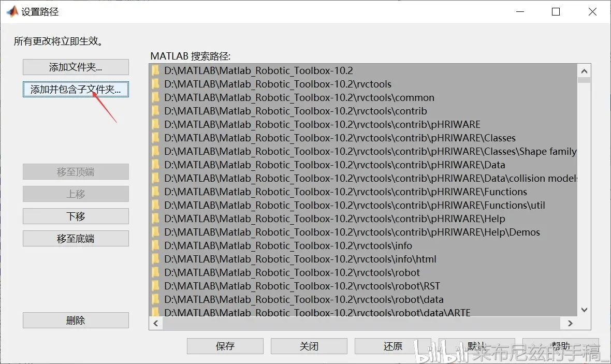
Task: Click folder icon beside rvctools\info\html path
Action: [x=155, y=259]
